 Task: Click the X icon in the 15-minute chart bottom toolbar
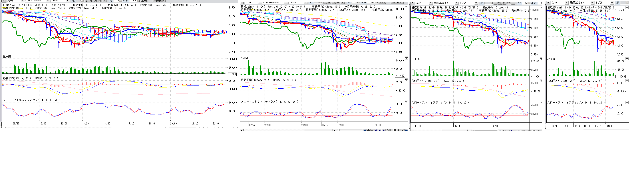tap(402, 130)
